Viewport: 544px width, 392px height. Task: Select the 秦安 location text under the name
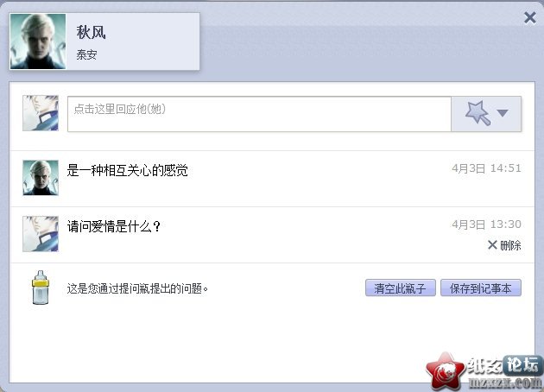[86, 54]
